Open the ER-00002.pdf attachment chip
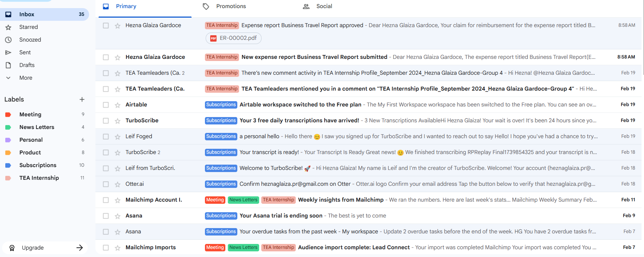The height and width of the screenshot is (257, 644). (x=233, y=38)
